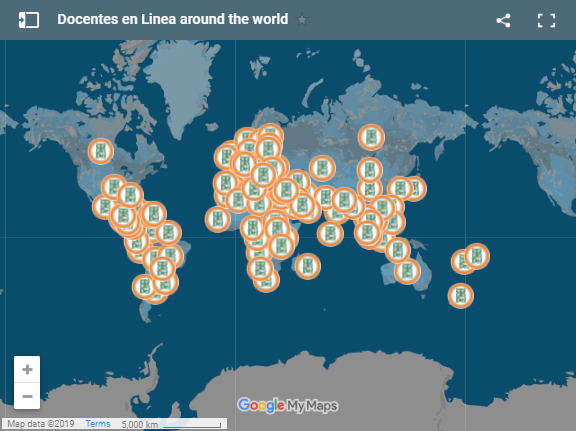Image resolution: width=576 pixels, height=431 pixels.
Task: Open the share map options
Action: (x=503, y=20)
